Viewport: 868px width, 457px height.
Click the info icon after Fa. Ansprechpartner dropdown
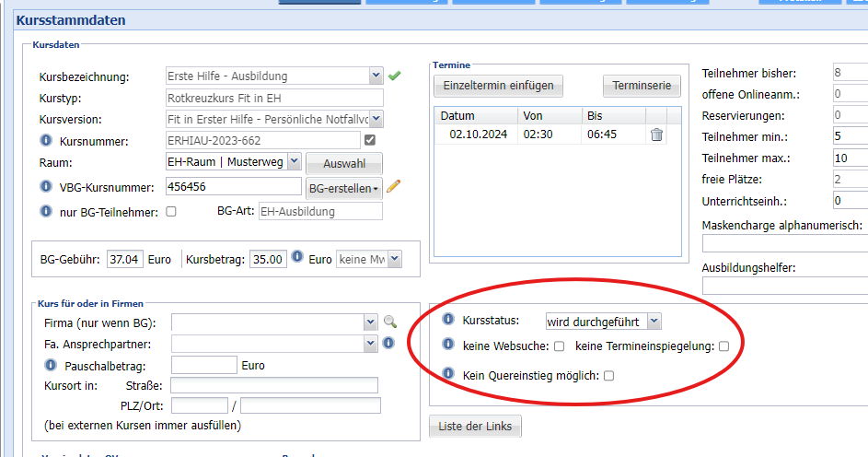388,344
